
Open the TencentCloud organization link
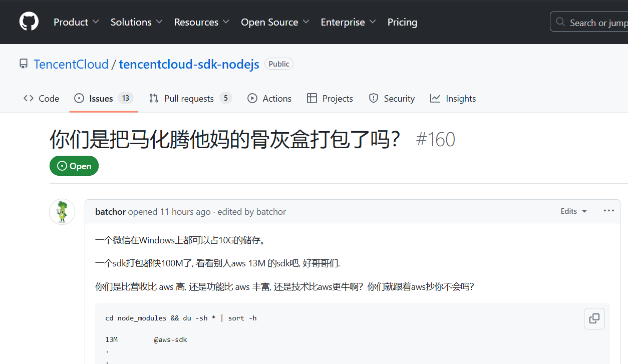pos(71,64)
